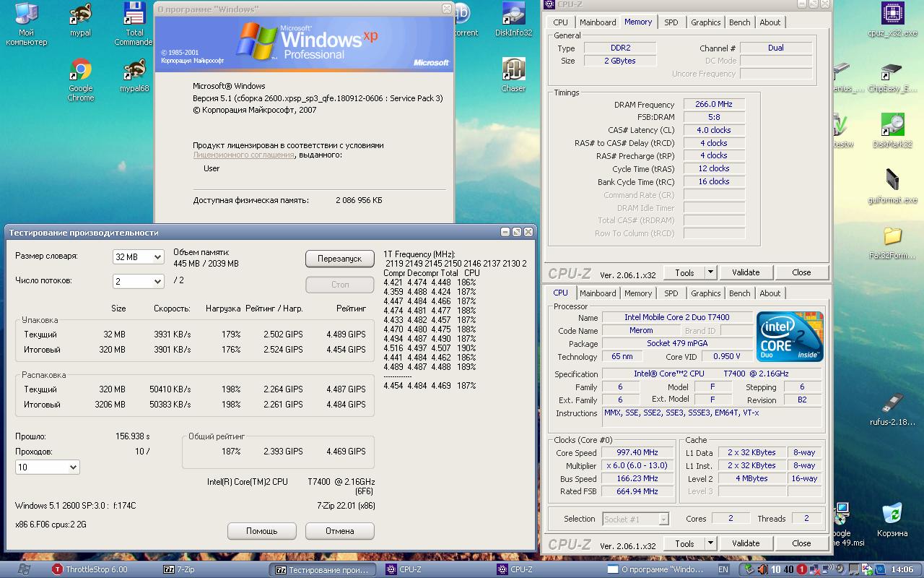Click the Core Speed value 997.40 MHz
Viewport: 924px width, 578px height.
click(x=637, y=452)
